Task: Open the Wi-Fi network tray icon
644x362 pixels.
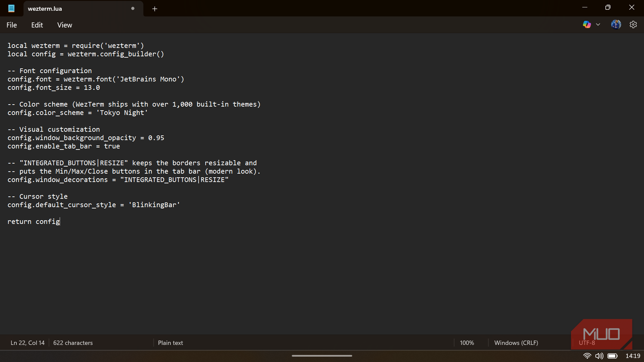Action: (x=587, y=356)
